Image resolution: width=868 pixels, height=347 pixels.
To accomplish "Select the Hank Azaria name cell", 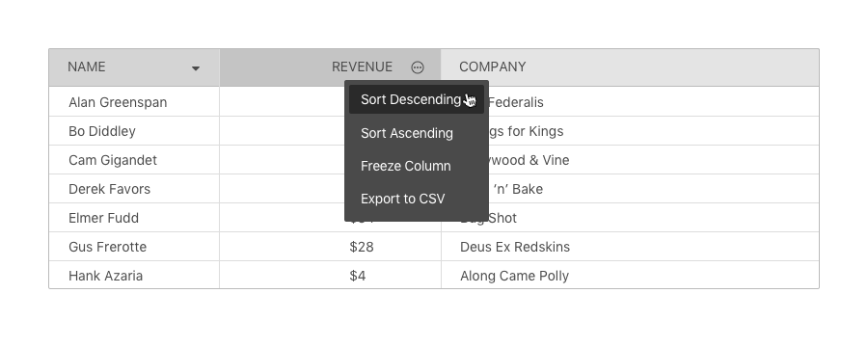I will point(134,275).
